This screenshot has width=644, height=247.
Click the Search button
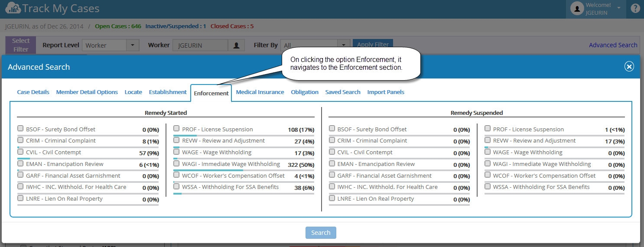tap(321, 233)
